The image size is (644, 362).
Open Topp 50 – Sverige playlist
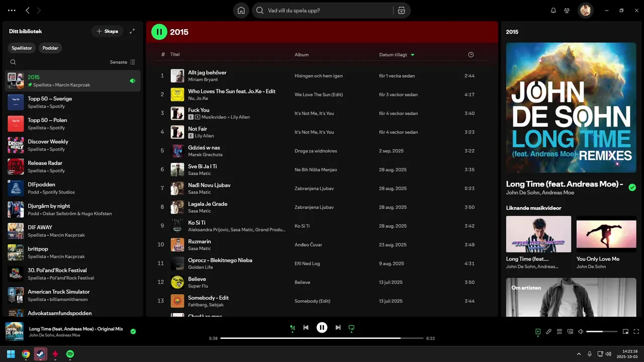73,102
